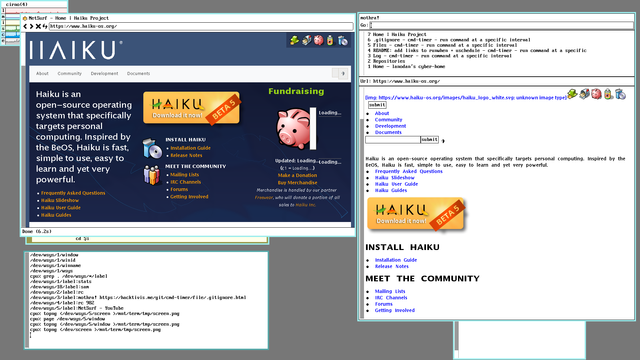
Task: Click the green arrow icon in mothra page
Action: pyautogui.click(x=572, y=94)
